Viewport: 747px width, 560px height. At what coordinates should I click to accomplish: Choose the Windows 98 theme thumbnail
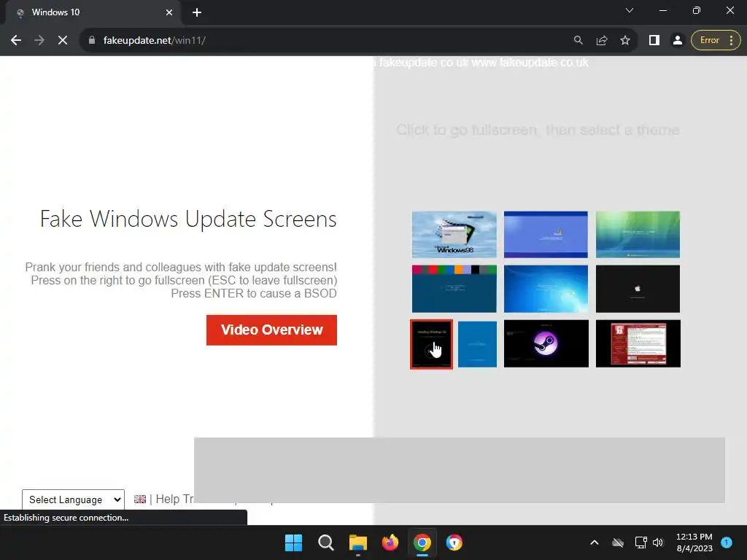(x=454, y=234)
